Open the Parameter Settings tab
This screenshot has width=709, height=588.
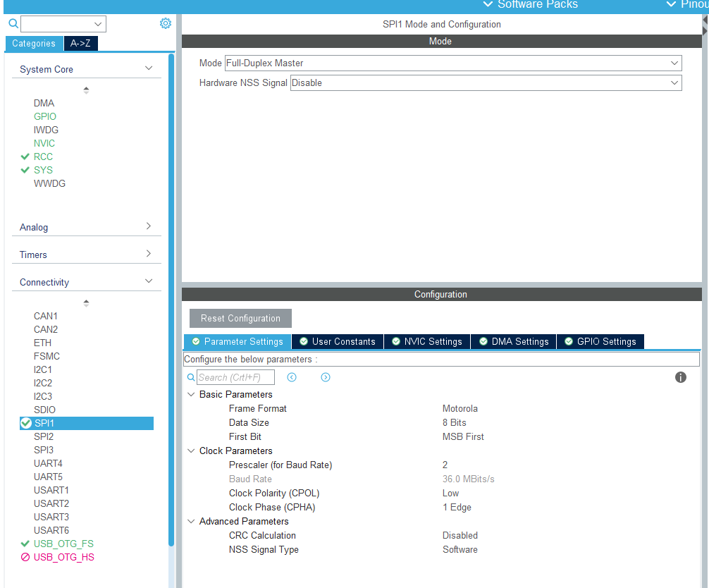pyautogui.click(x=238, y=341)
